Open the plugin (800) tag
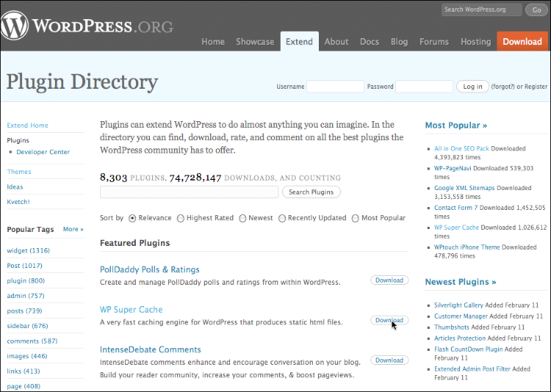This screenshot has height=392, width=551. point(26,280)
